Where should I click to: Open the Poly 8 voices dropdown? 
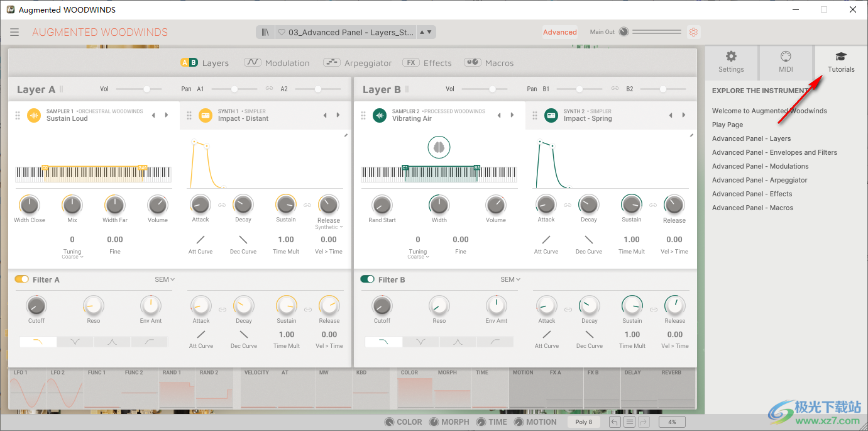click(584, 422)
